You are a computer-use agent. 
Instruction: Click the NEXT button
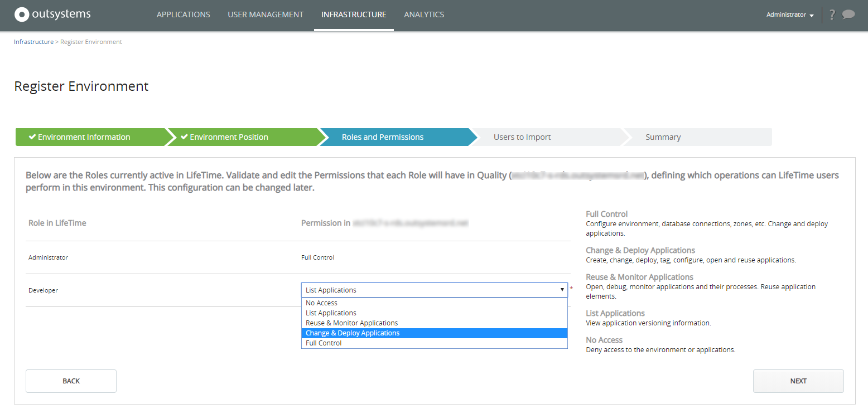pyautogui.click(x=798, y=381)
